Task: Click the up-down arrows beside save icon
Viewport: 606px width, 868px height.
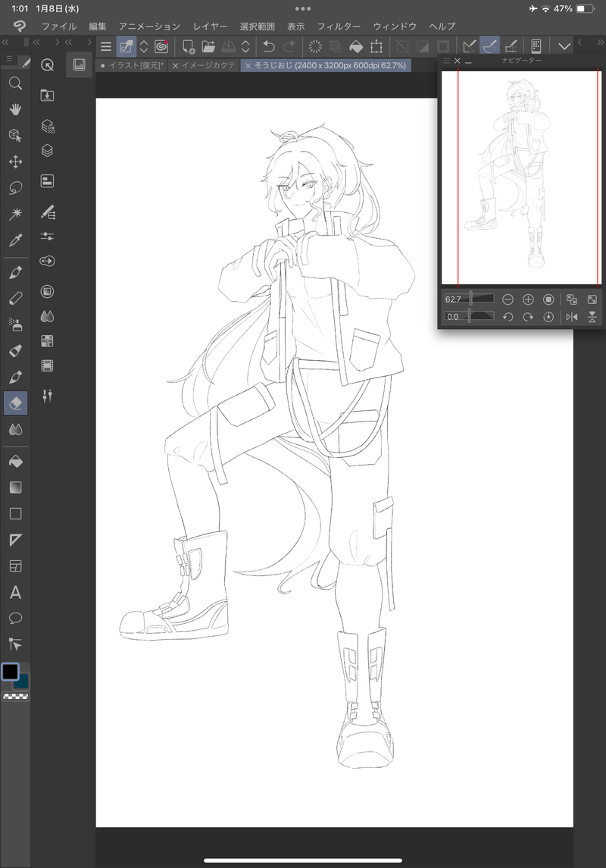Action: (245, 46)
